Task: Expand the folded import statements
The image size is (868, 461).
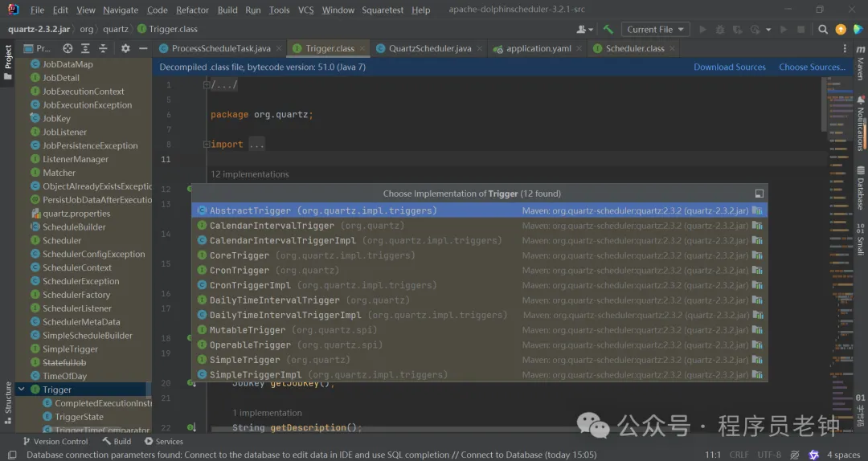Action: tap(256, 145)
